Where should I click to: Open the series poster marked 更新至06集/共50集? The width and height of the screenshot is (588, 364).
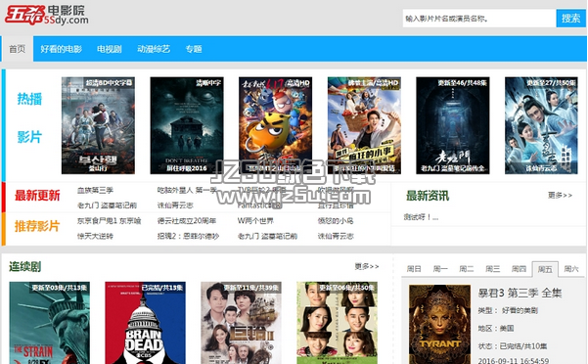(x=338, y=323)
